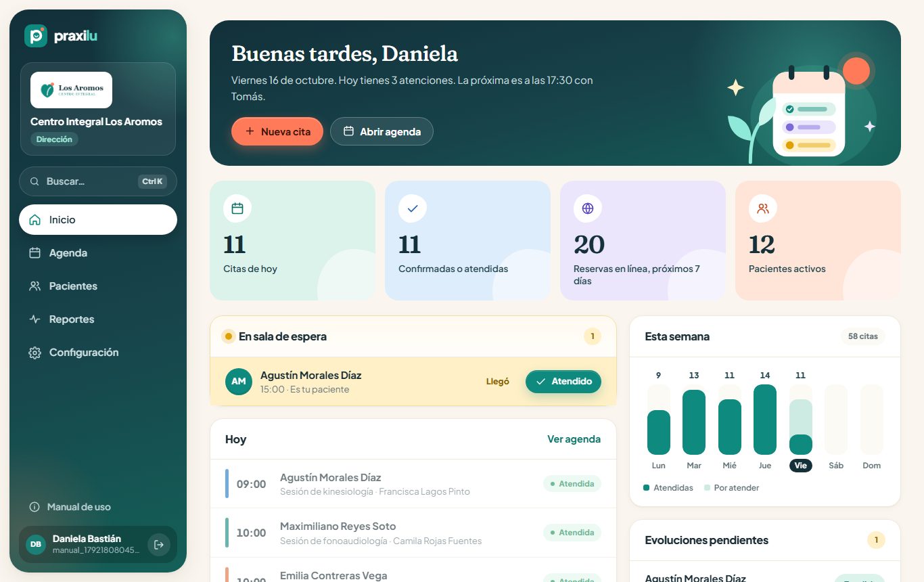Click the Atendidas legend entry
This screenshot has height=582, width=924.
668,488
